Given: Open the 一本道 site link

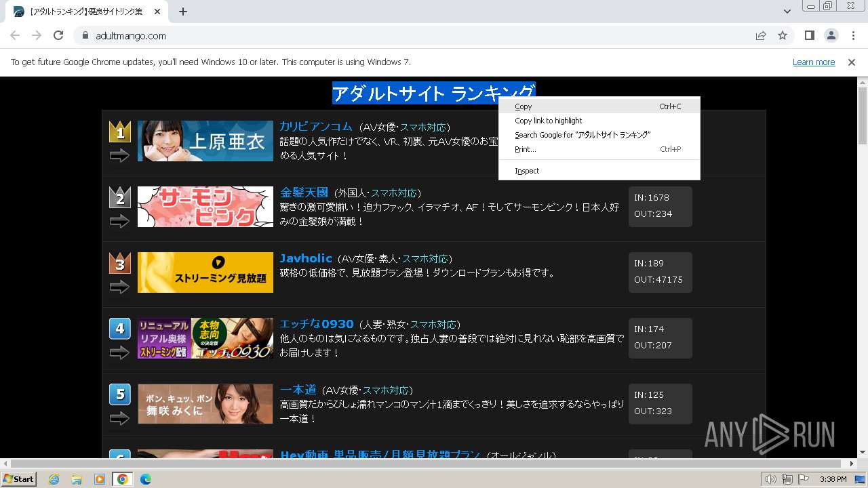Looking at the screenshot, I should click(x=298, y=390).
